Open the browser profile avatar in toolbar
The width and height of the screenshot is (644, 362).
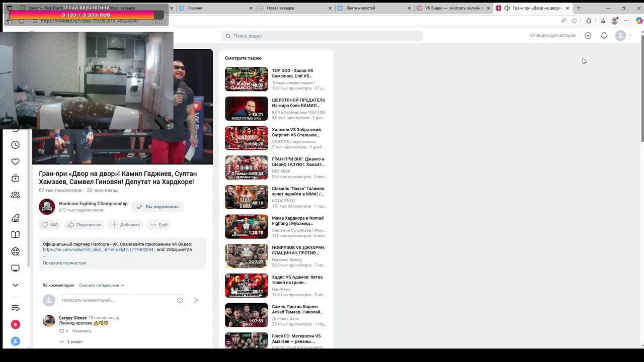(614, 21)
